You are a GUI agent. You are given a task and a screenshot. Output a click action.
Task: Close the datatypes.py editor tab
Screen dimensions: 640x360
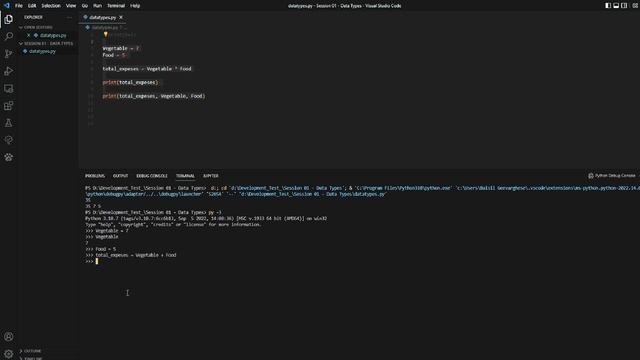pyautogui.click(x=121, y=17)
